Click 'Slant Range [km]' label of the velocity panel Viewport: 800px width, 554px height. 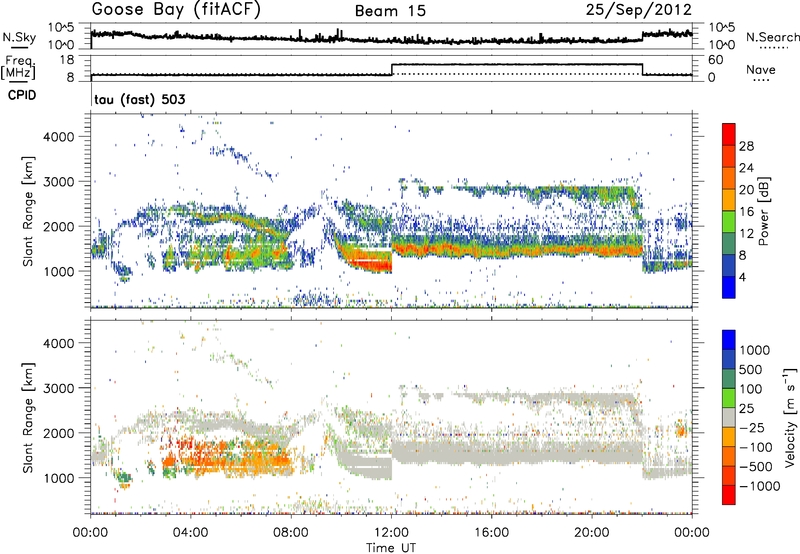(28, 417)
